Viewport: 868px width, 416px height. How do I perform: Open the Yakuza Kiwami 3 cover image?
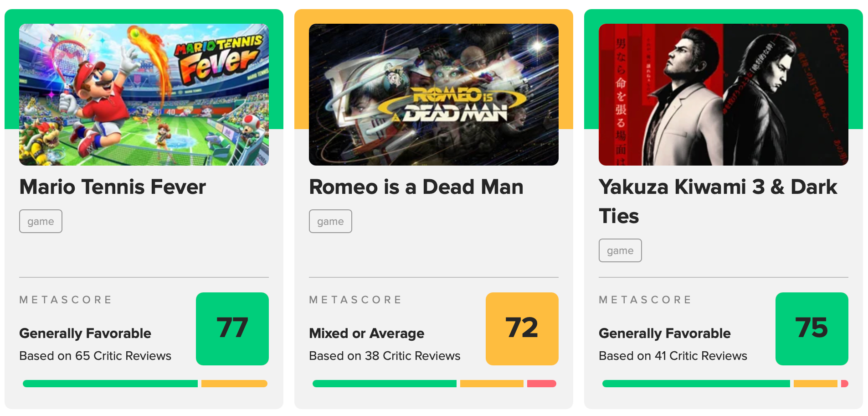(x=723, y=94)
